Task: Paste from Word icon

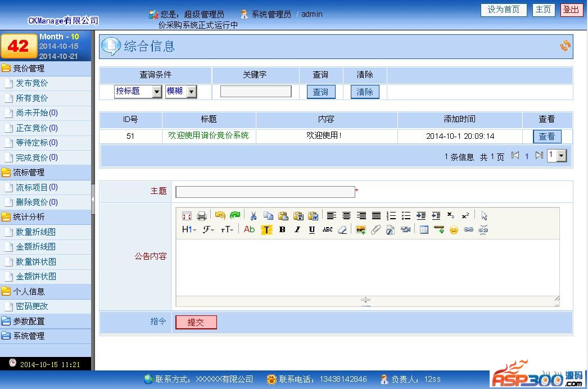Action: click(x=313, y=216)
